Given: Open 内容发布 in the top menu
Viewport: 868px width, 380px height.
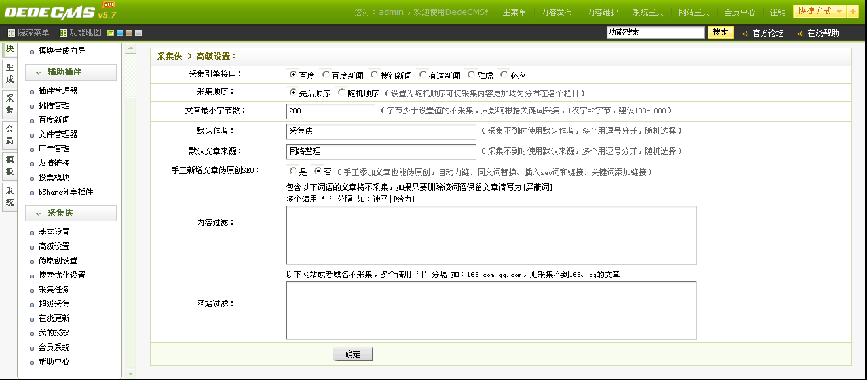Looking at the screenshot, I should (557, 12).
